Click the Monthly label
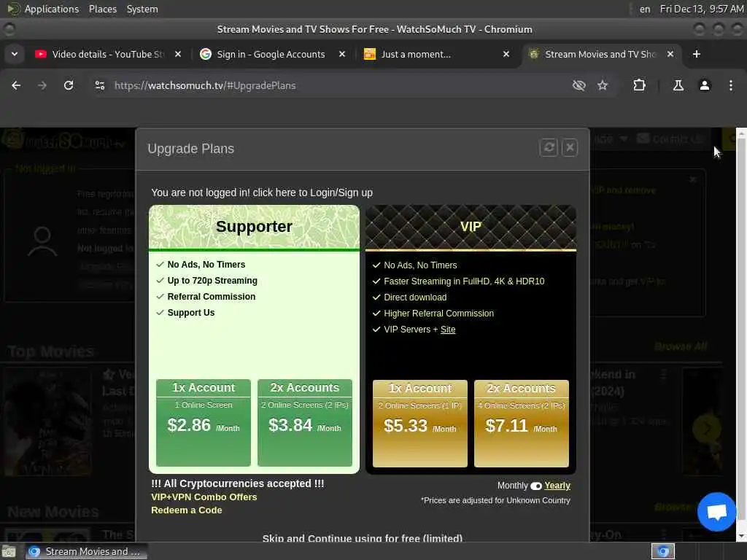The height and width of the screenshot is (560, 747). pos(512,485)
